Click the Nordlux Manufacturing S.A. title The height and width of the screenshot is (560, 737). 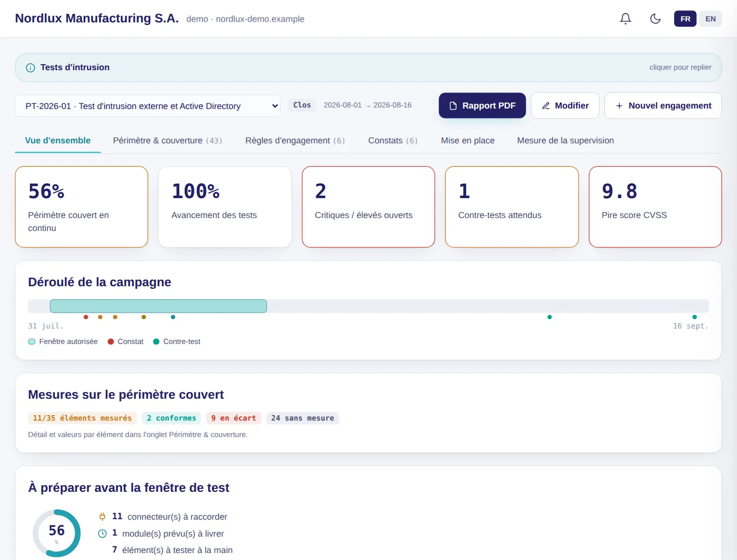(97, 18)
